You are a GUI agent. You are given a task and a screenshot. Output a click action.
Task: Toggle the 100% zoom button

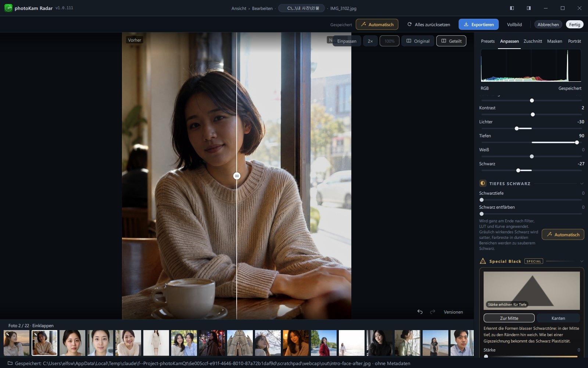(x=390, y=41)
